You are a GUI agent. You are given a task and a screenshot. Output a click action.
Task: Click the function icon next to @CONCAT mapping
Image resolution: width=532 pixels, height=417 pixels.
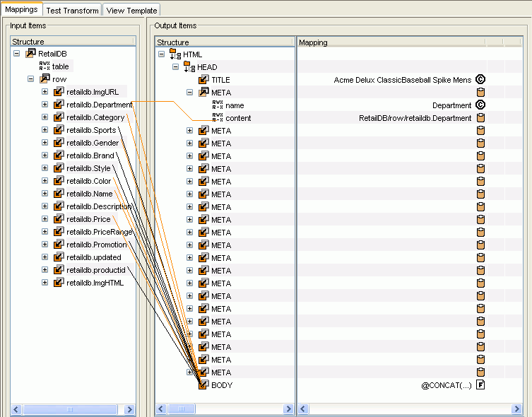[x=480, y=385]
